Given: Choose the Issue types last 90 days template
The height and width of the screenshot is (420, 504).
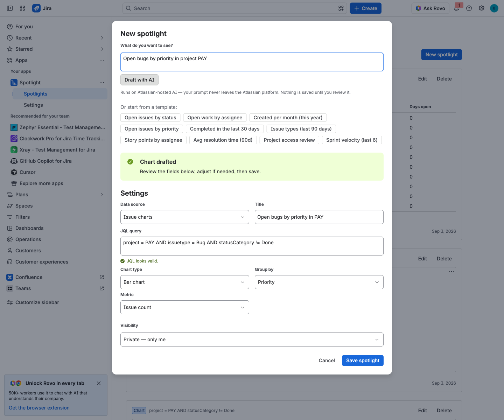Looking at the screenshot, I should pos(301,129).
